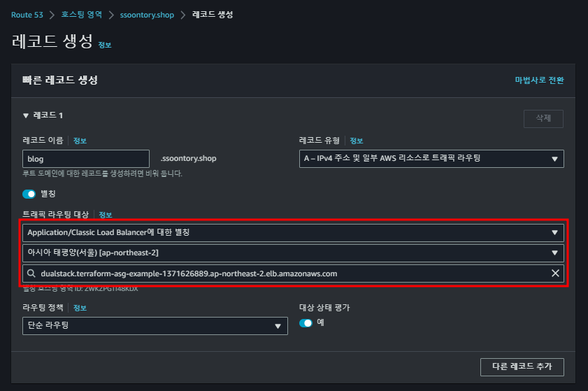Click the 다른 레코드 추가 button

(x=522, y=367)
